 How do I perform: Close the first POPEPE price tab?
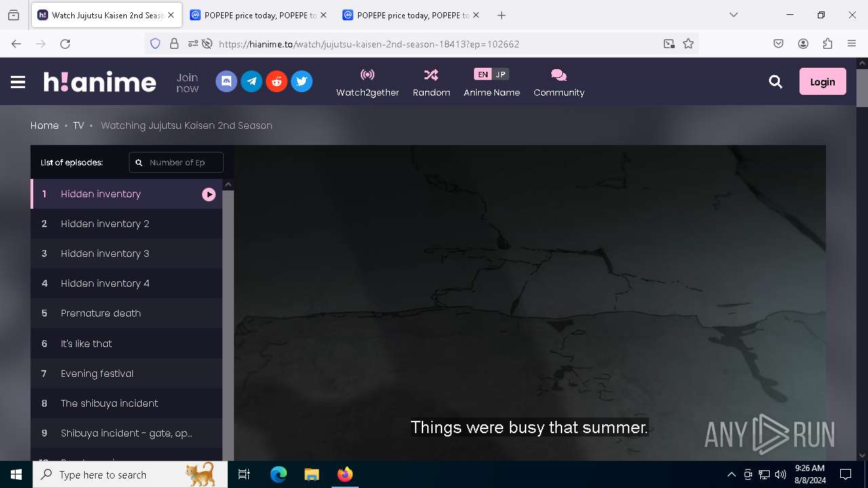[323, 15]
